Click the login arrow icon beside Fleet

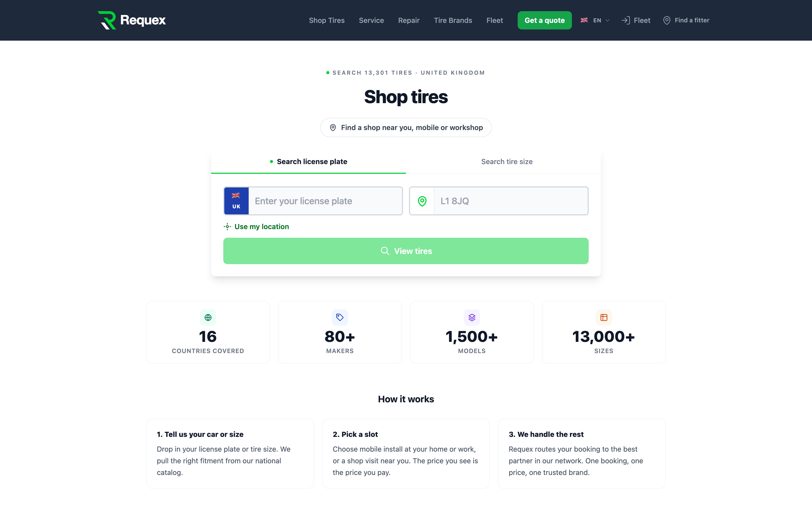click(625, 20)
